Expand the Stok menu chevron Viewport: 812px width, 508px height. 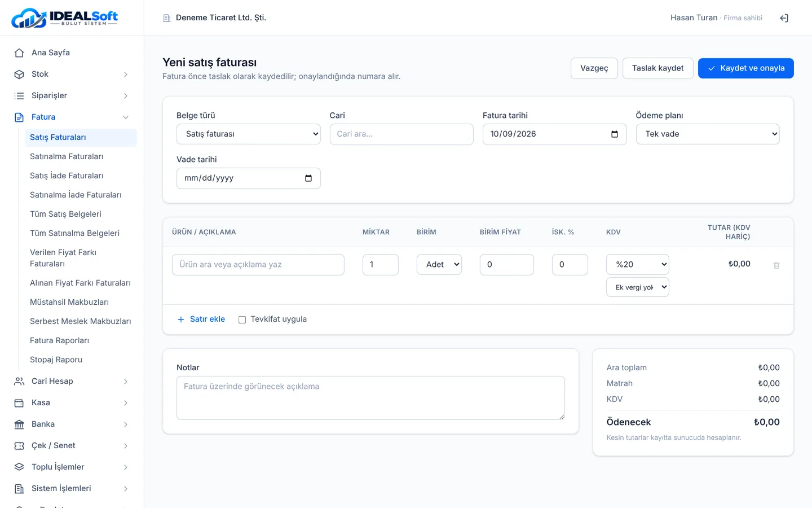[x=126, y=74]
